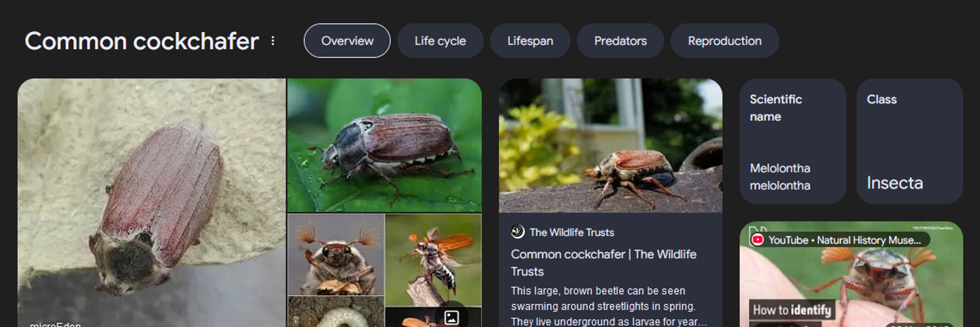
Task: Open the large cockchafer photo on fabric
Action: [152, 202]
